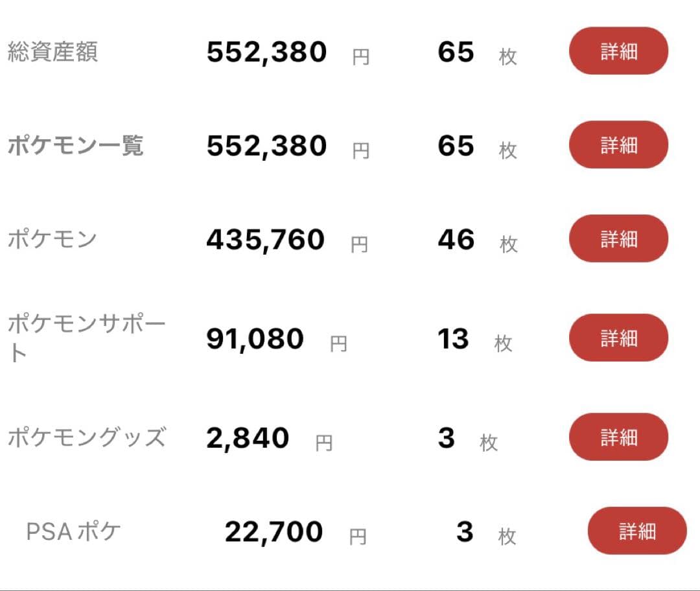Tap the 91,080 yen value
The width and height of the screenshot is (700, 591).
pos(255,339)
